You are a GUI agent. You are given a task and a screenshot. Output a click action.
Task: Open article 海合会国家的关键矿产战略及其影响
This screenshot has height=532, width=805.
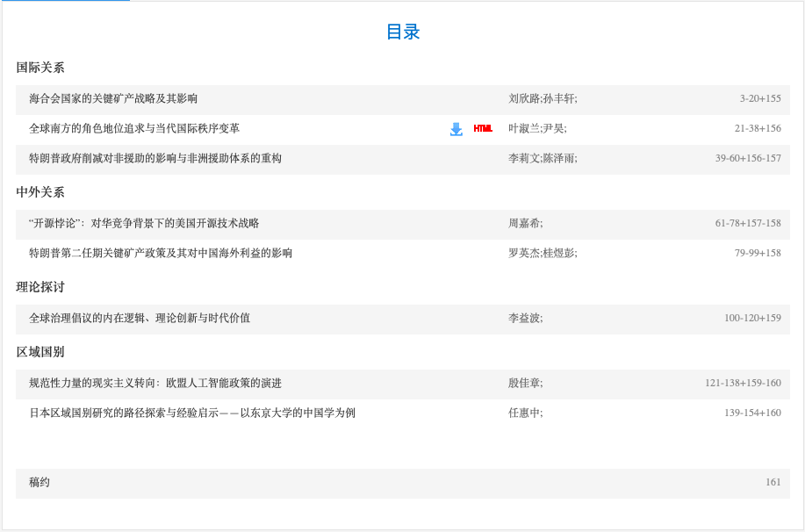(x=113, y=99)
